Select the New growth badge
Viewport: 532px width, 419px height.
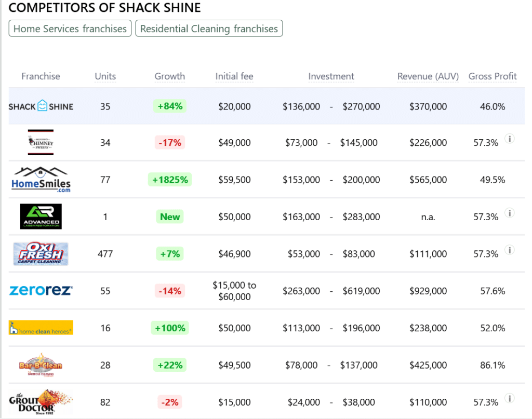click(170, 217)
